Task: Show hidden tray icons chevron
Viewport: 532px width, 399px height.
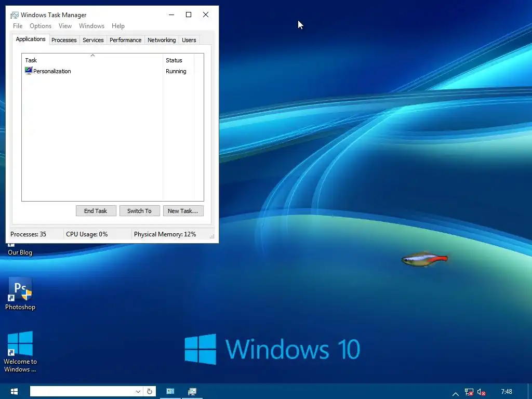Action: (455, 394)
